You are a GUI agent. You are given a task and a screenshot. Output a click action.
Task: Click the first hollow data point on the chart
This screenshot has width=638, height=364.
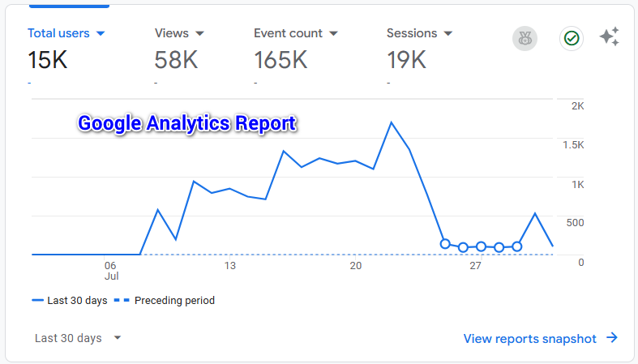445,243
